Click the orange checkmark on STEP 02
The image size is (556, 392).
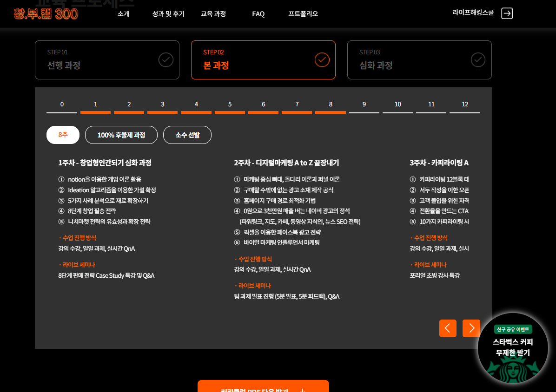[x=322, y=60]
